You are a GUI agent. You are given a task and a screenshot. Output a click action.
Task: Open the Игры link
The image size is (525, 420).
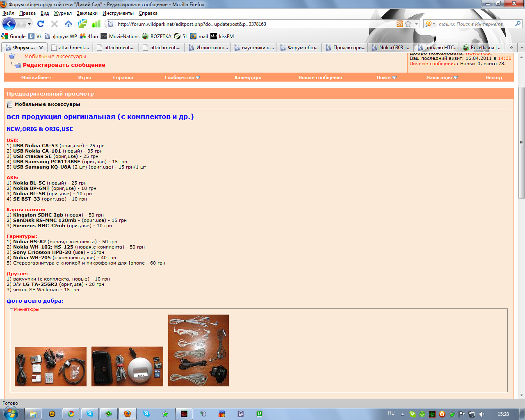84,78
